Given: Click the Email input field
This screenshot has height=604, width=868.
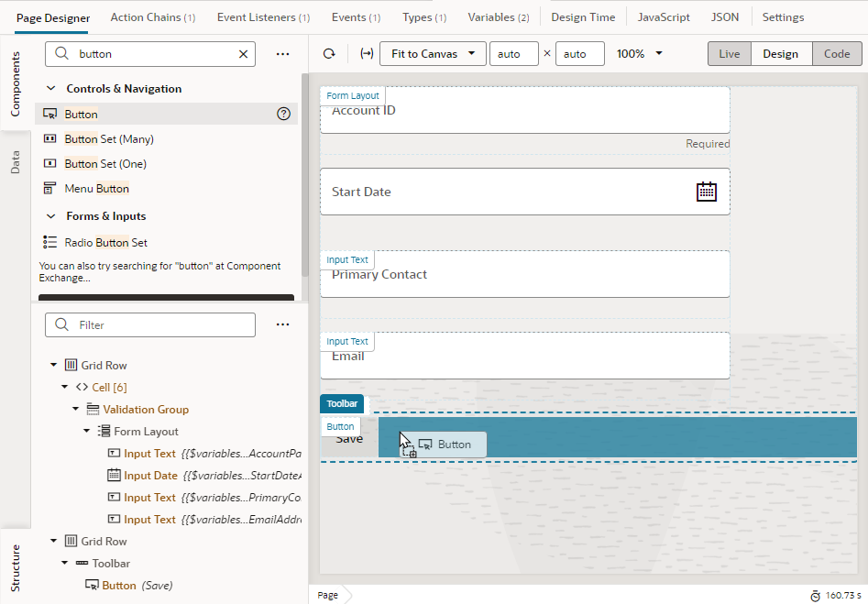Looking at the screenshot, I should pos(525,356).
